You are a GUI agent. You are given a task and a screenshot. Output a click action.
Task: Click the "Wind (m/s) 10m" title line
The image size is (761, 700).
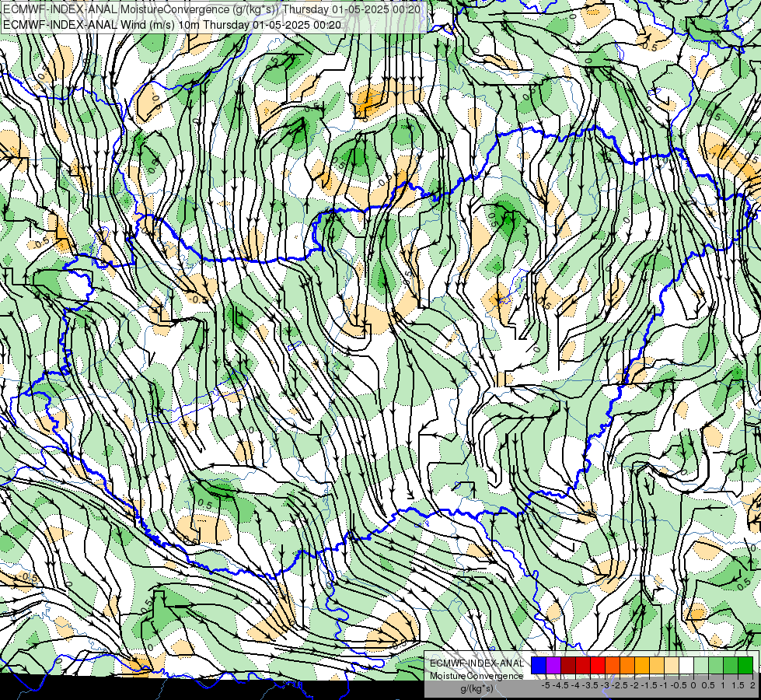tap(172, 25)
